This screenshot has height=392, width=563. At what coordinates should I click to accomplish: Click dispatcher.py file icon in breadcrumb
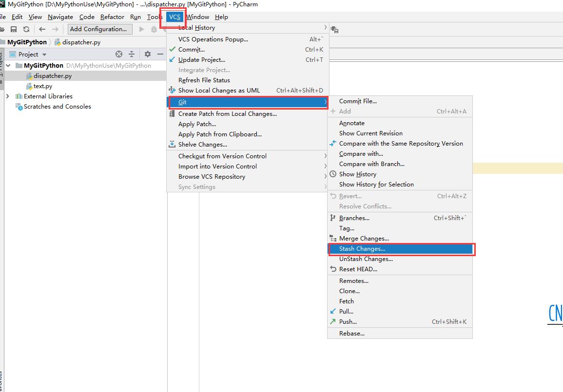58,42
